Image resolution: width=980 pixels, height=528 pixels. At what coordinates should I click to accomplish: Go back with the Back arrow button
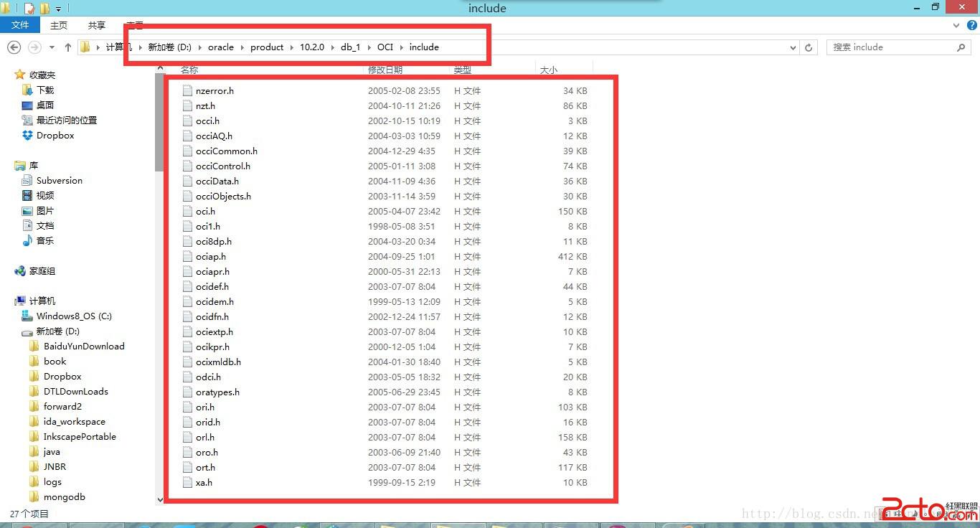click(14, 47)
